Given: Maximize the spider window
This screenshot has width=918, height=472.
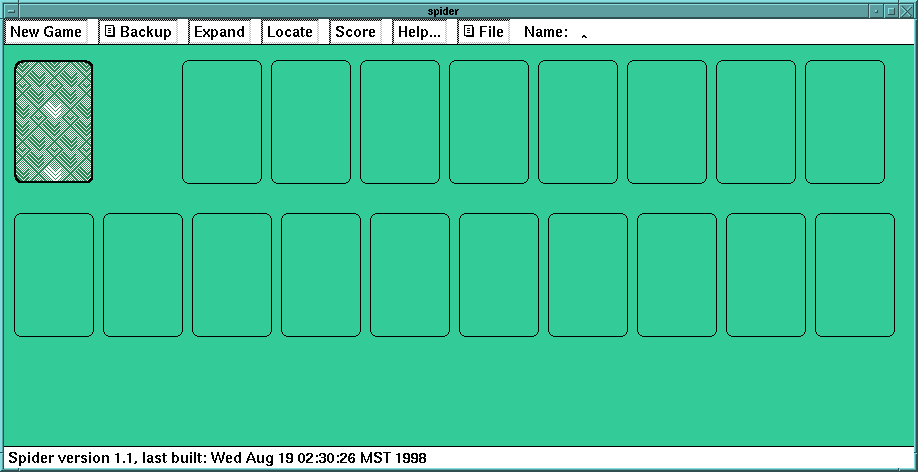Looking at the screenshot, I should click(x=891, y=10).
